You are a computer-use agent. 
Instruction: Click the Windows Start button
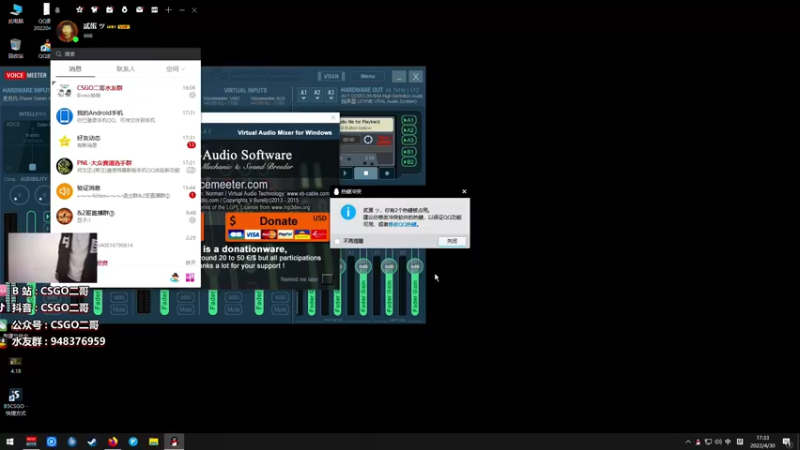[10, 442]
